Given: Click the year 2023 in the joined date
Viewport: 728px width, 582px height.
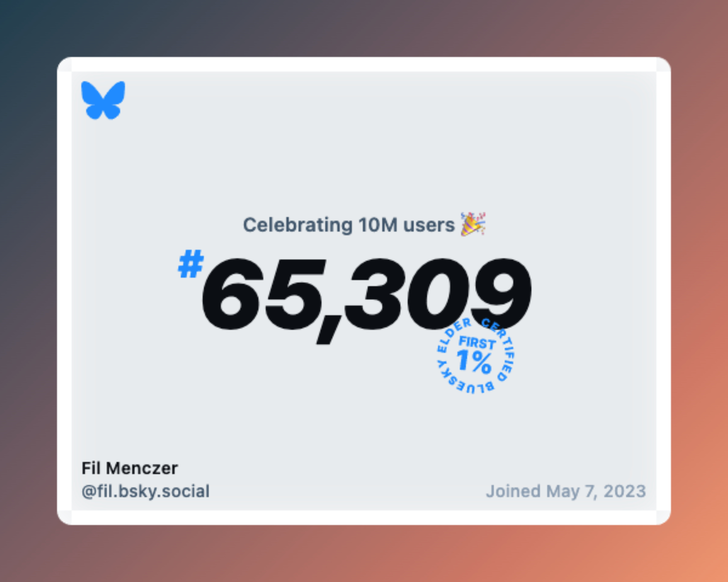Looking at the screenshot, I should click(x=625, y=491).
